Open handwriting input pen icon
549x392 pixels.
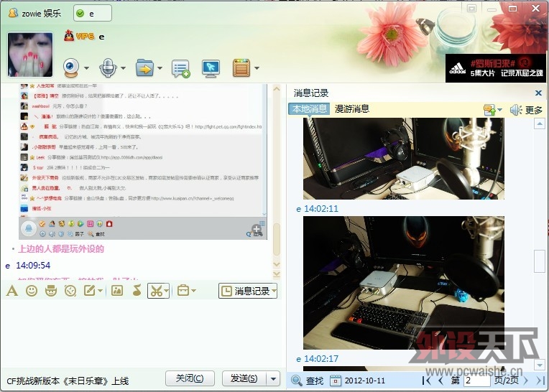pyautogui.click(x=90, y=291)
